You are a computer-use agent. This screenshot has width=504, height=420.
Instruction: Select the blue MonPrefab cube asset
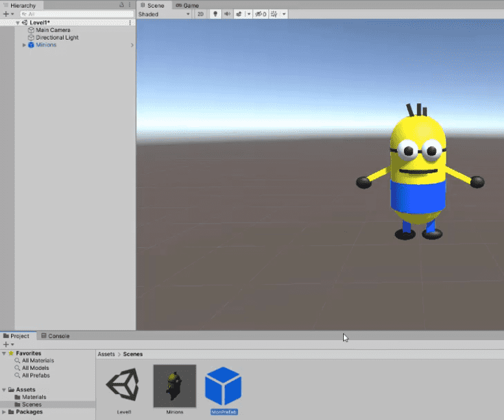click(x=223, y=386)
